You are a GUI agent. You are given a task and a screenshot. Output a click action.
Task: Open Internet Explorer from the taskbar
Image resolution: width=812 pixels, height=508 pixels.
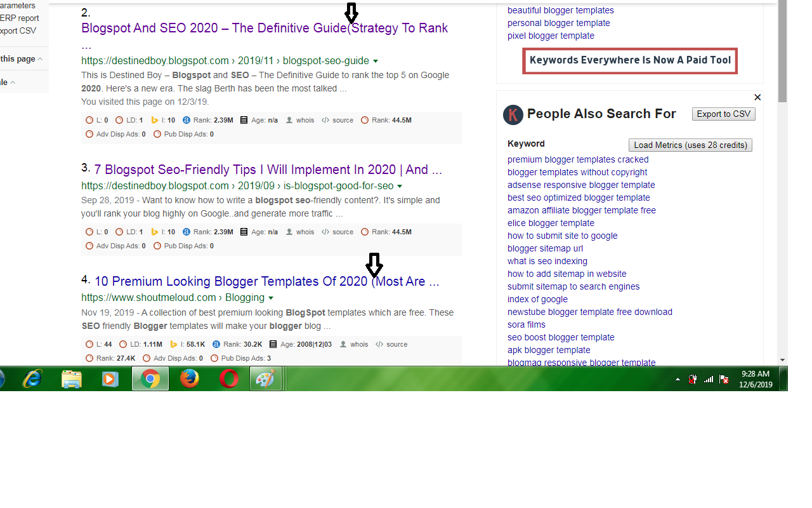[x=32, y=379]
